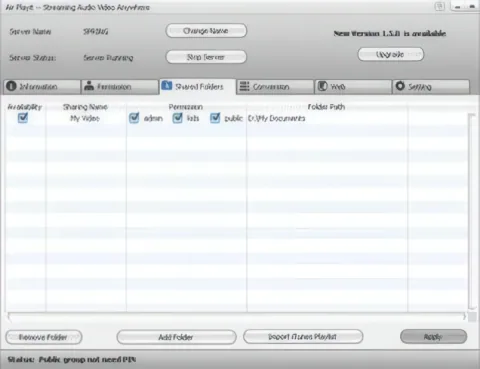Click the Availability column header
Viewport: 480px width, 369px height.
click(x=24, y=107)
